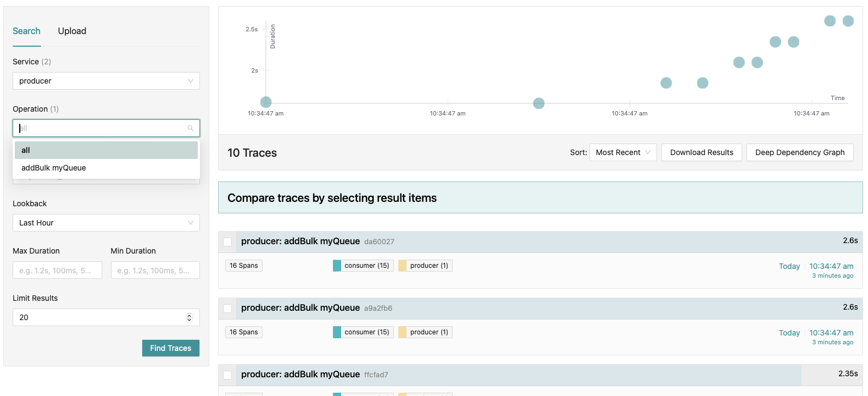
Task: Choose addBulk myQueue from the operation list
Action: pos(54,168)
